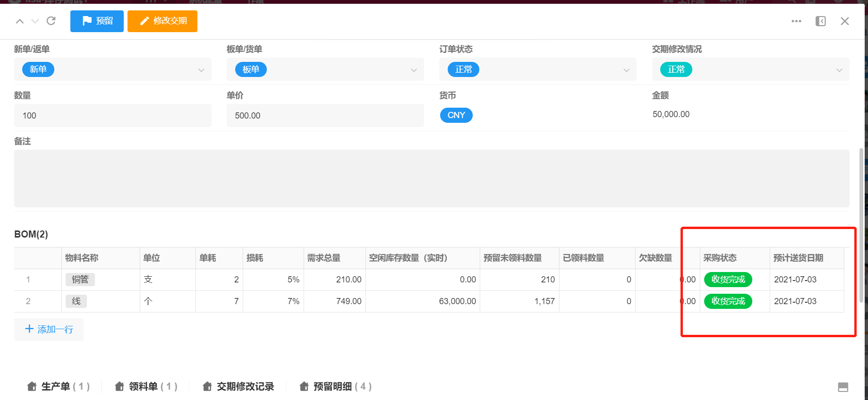Expand the 订单状态 dropdown

(626, 70)
